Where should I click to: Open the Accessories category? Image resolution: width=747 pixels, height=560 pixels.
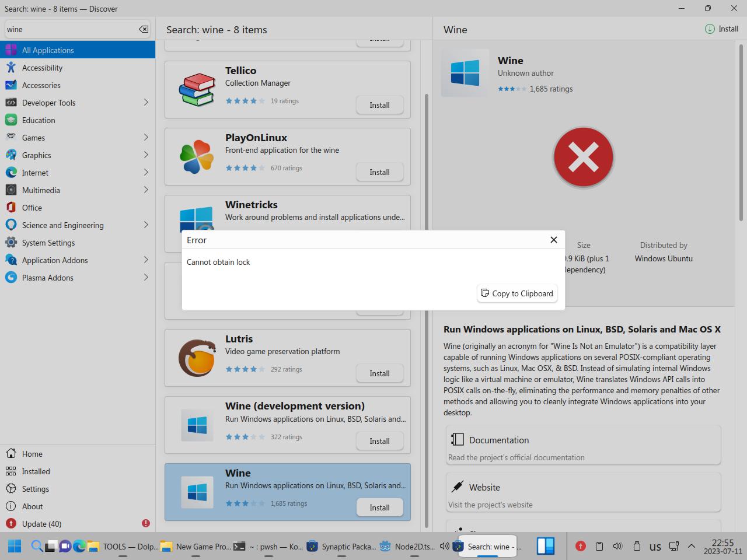pyautogui.click(x=78, y=85)
